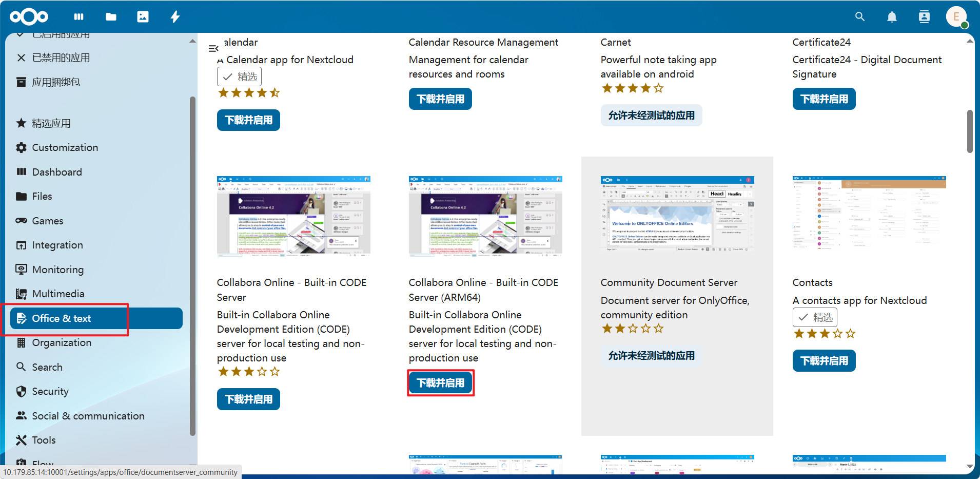The height and width of the screenshot is (479, 980).
Task: Select 精选应用 category
Action: tap(96, 123)
